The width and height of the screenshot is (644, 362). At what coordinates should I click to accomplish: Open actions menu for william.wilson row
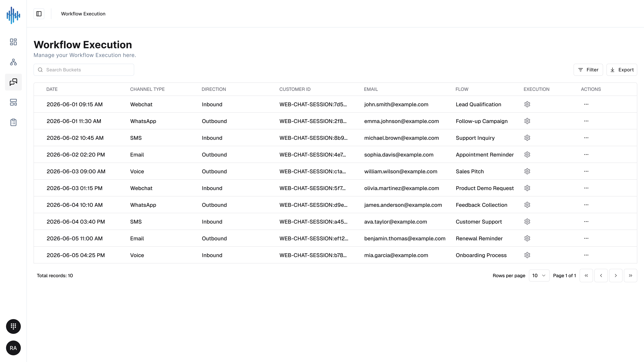pyautogui.click(x=586, y=171)
